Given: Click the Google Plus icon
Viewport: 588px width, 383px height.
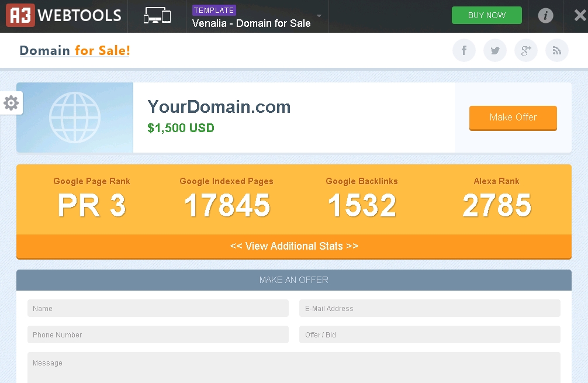Looking at the screenshot, I should pyautogui.click(x=526, y=50).
